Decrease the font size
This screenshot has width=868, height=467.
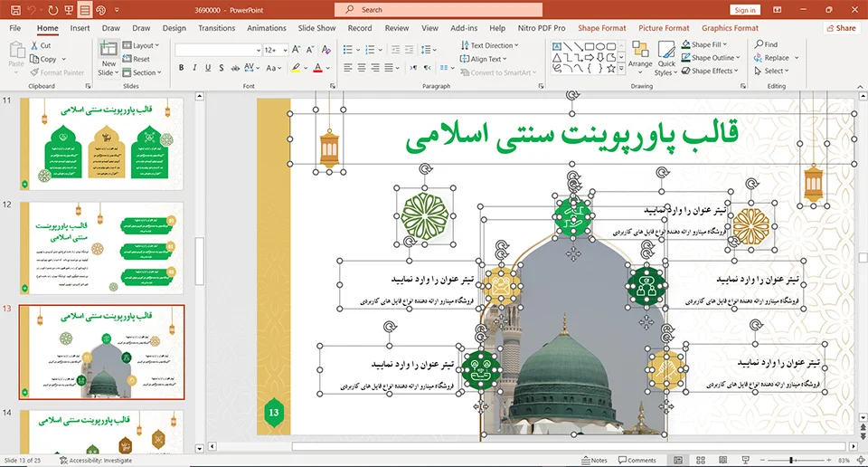(x=310, y=50)
